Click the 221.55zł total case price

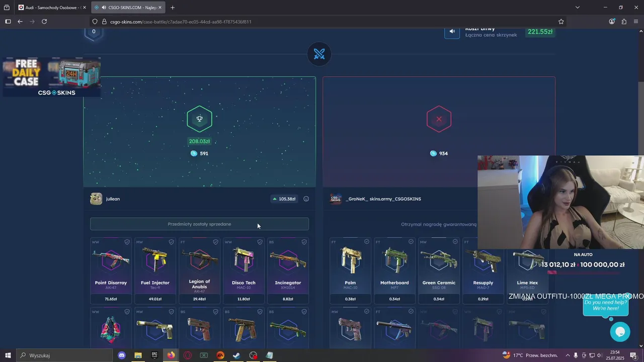(540, 32)
